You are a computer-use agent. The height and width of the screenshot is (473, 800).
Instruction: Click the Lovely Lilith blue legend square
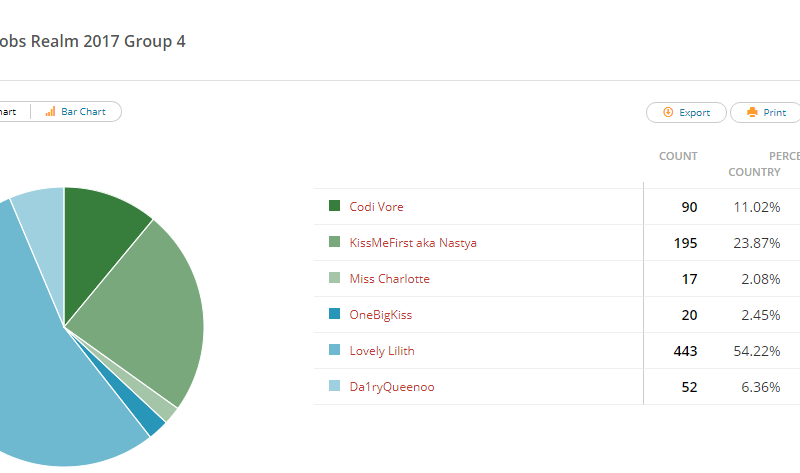pos(334,350)
